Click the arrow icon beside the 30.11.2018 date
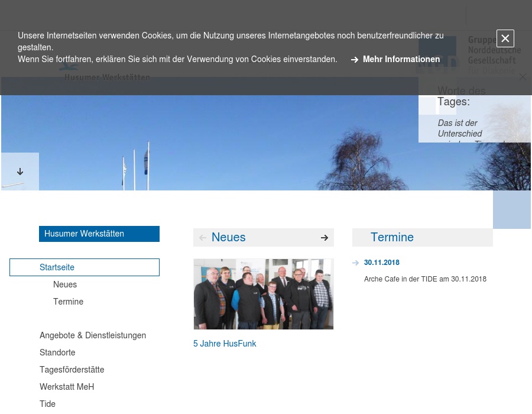Screen dimensions: 532x414 (x=356, y=263)
